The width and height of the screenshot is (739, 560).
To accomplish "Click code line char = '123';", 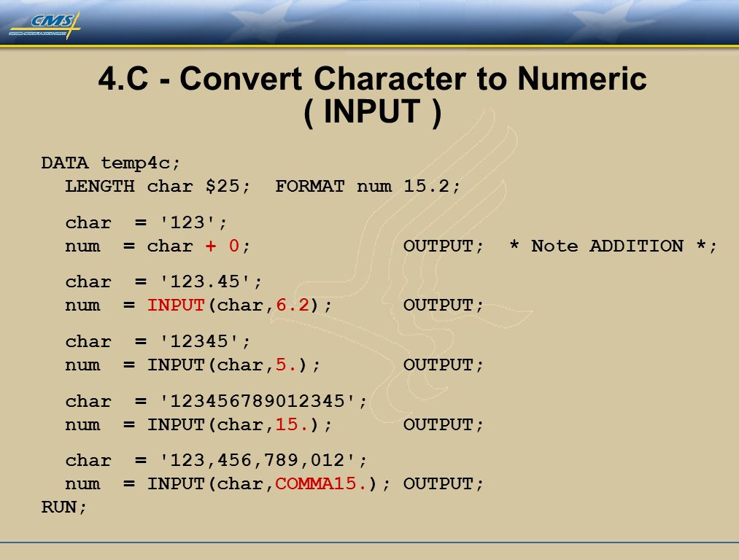I will click(x=146, y=222).
